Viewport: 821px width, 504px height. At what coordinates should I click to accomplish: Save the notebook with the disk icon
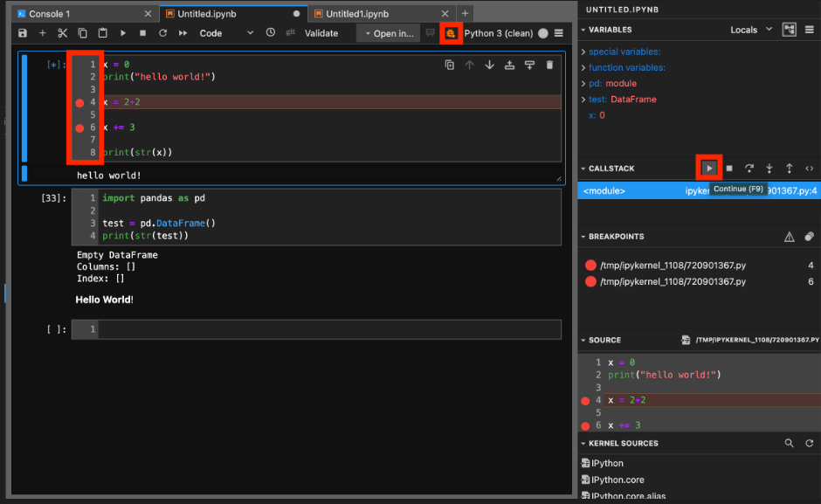pyautogui.click(x=23, y=33)
